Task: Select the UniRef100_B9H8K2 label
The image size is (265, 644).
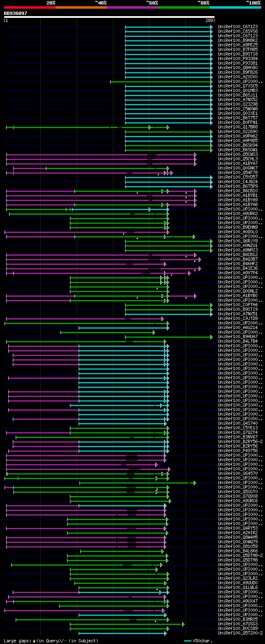Action: 238,40
